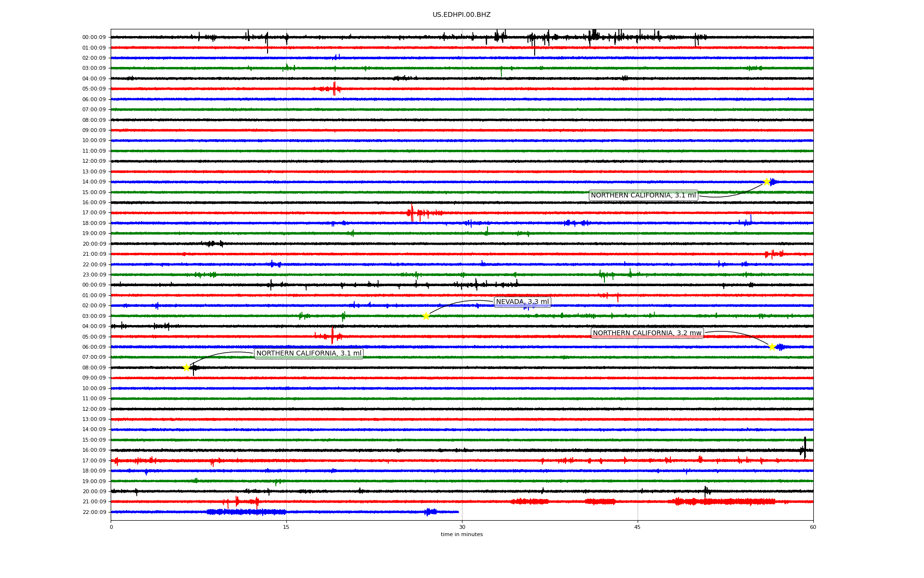
Task: Click the topmost 00:00:09 row label
Action: (x=94, y=38)
